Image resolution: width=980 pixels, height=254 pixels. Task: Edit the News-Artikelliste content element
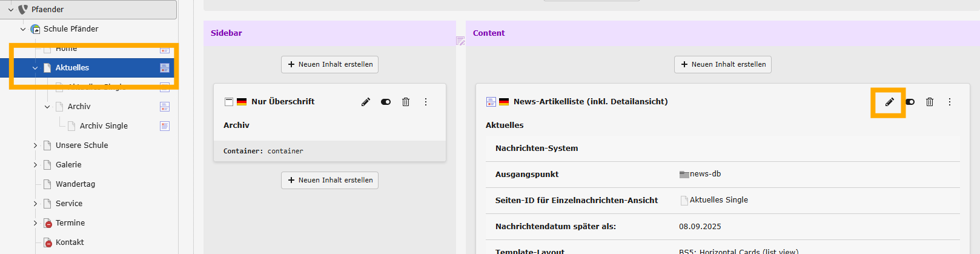point(889,102)
